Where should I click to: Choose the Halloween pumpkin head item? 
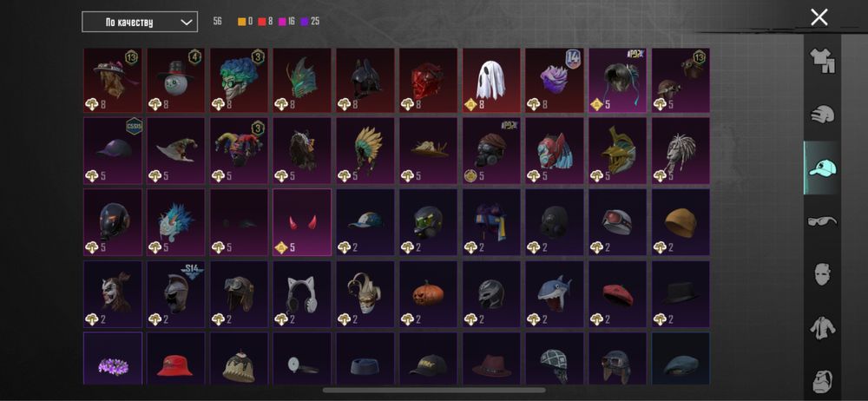[x=428, y=294]
